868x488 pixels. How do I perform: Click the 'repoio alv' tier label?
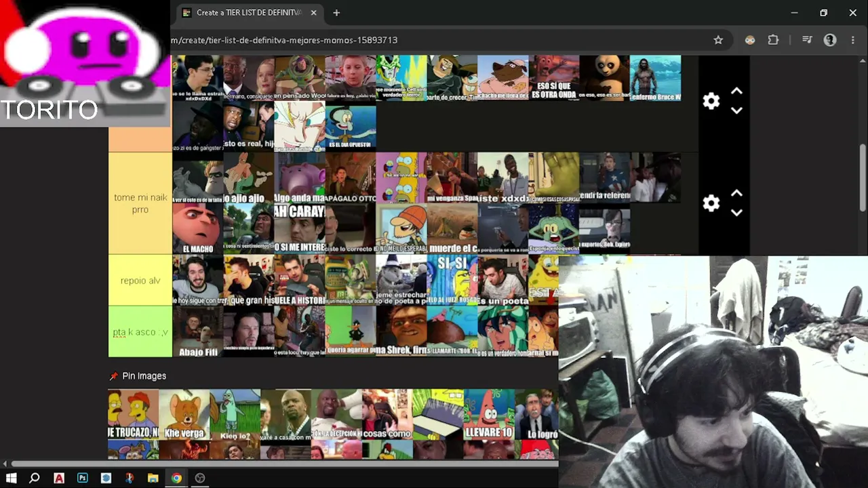140,281
